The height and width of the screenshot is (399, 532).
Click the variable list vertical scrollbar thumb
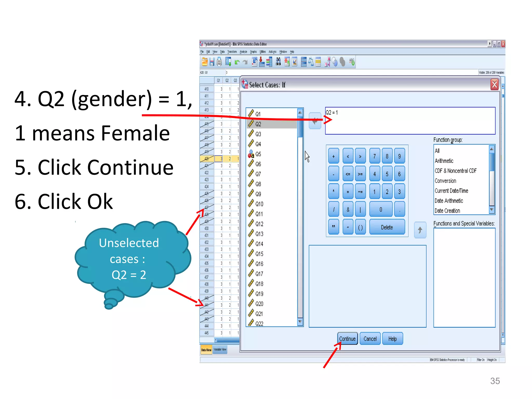(300, 127)
